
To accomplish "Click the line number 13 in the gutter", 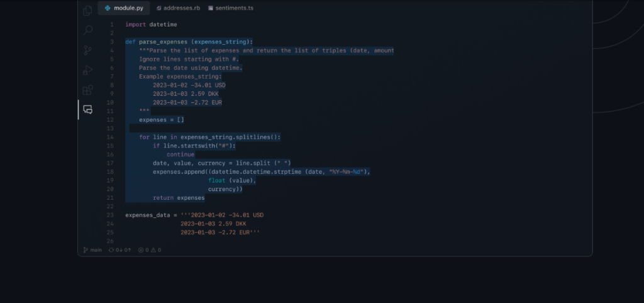I will point(110,129).
